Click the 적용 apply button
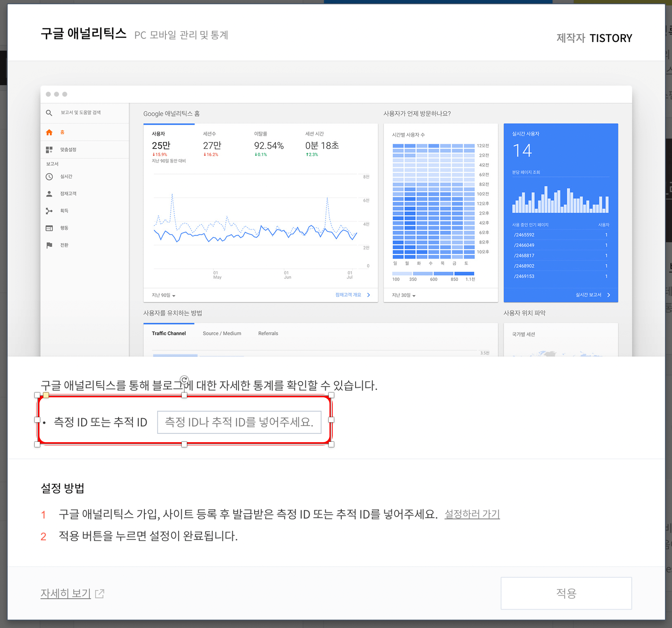The image size is (672, 628). click(x=566, y=593)
